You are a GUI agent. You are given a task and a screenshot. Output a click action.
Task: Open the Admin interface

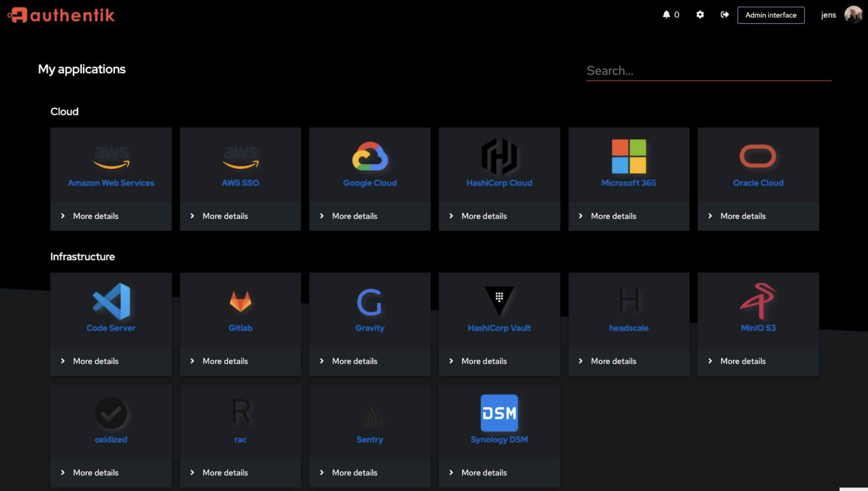click(770, 15)
